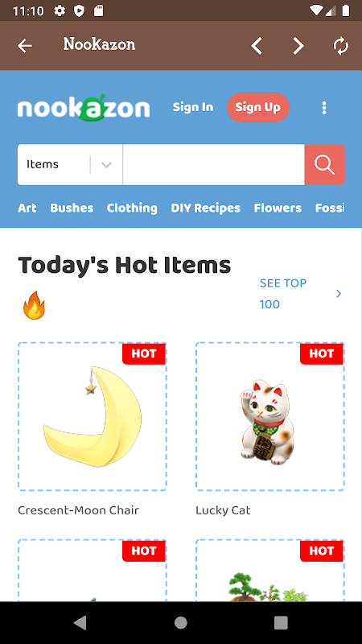Viewport: 362px width, 644px height.
Task: Click the red magnifier search button
Action: pos(325,164)
